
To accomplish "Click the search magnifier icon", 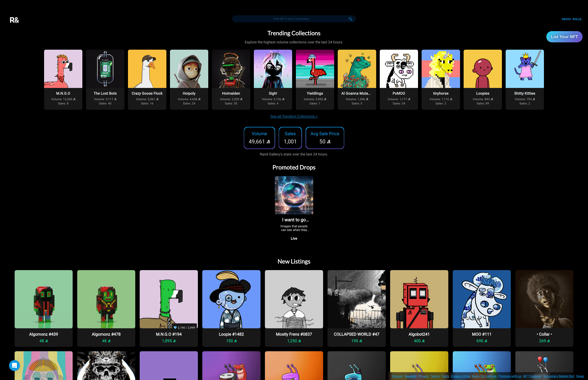I will [x=350, y=19].
